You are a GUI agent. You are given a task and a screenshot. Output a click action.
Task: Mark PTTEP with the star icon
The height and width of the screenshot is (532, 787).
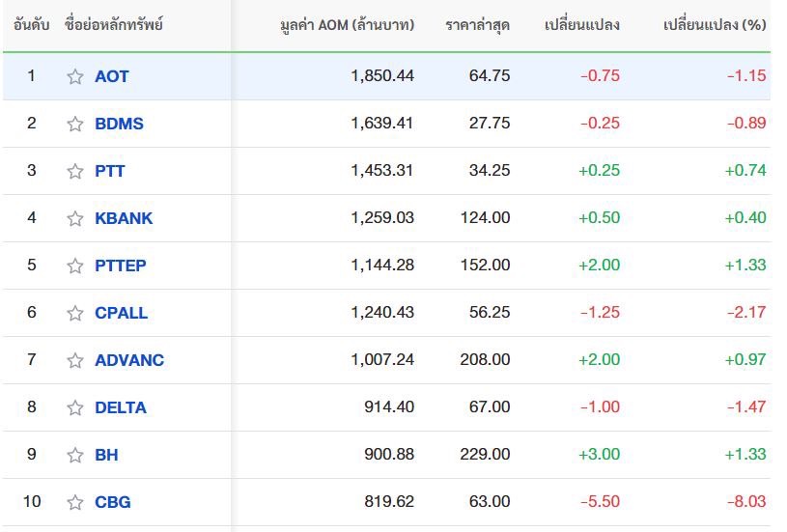[75, 266]
